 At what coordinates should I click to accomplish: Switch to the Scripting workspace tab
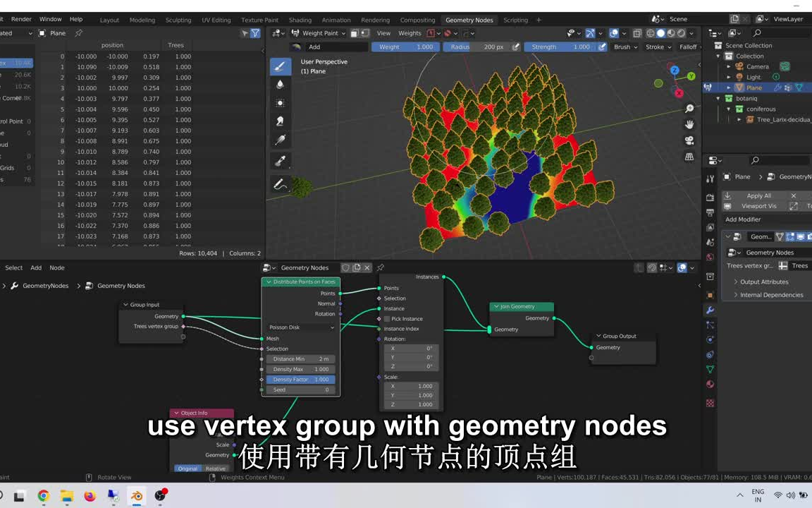click(x=515, y=19)
